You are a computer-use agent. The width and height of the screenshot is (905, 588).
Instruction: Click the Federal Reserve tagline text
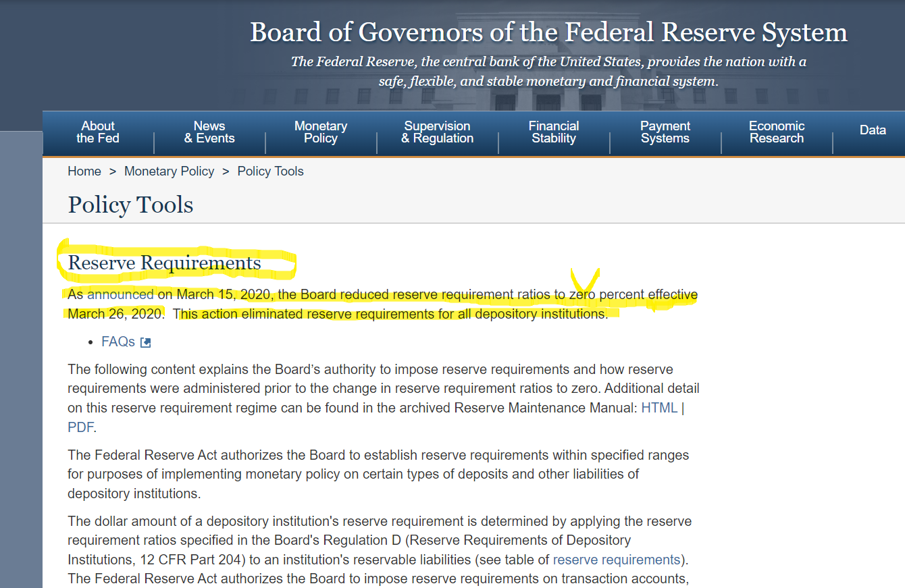pos(548,72)
